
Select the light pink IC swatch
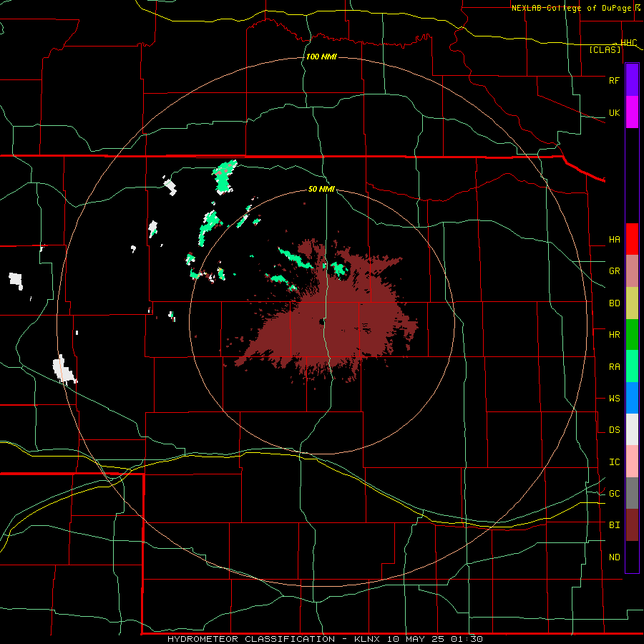(x=632, y=462)
